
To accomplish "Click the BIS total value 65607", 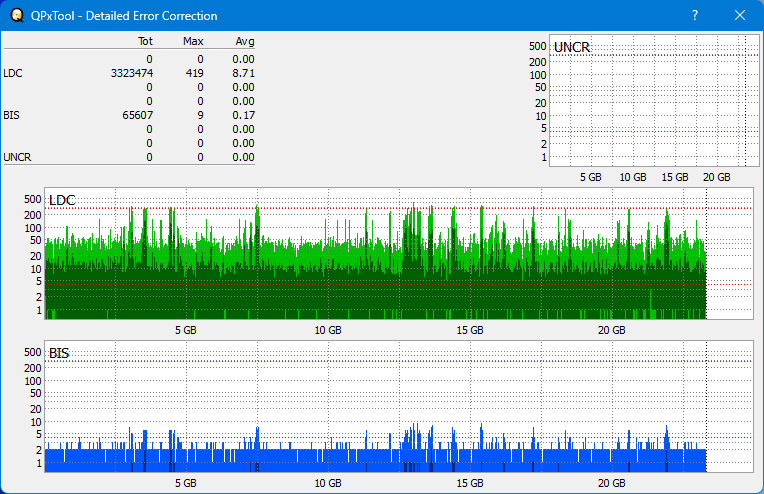I will 137,115.
